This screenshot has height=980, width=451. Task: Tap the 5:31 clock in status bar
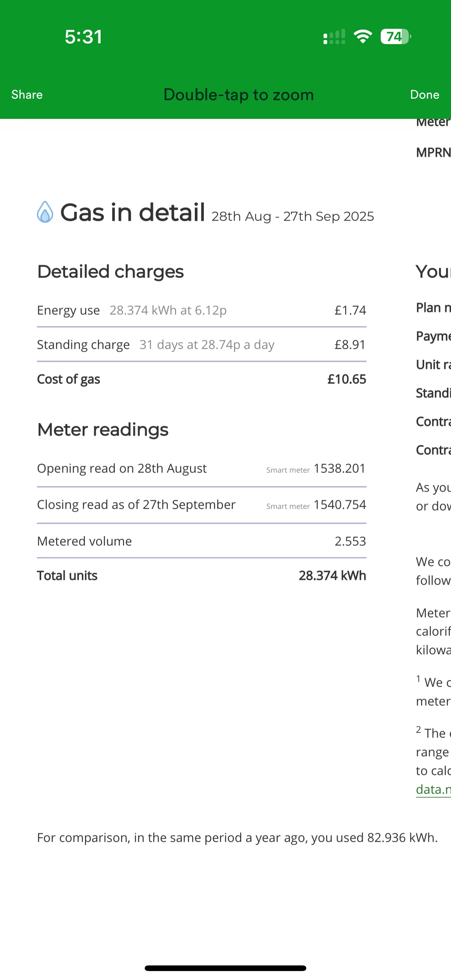tap(83, 37)
